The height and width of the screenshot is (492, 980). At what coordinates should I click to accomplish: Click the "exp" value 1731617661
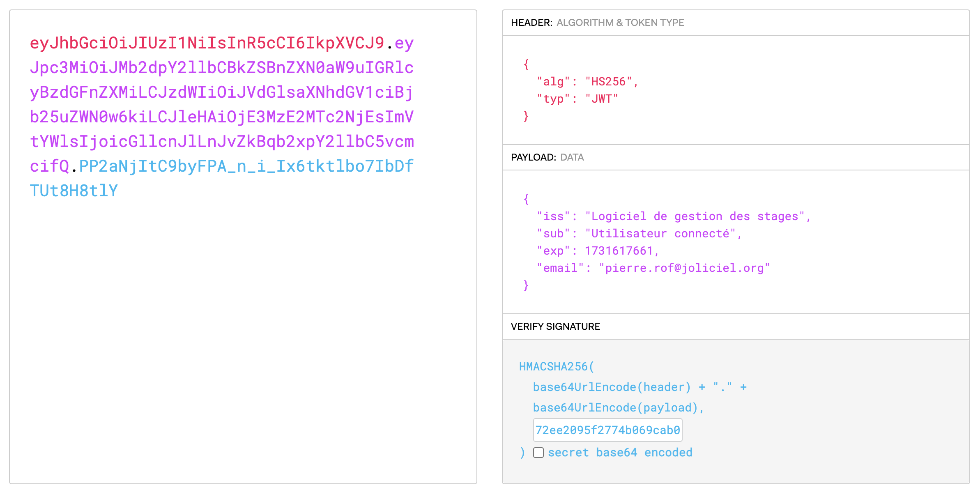(619, 251)
